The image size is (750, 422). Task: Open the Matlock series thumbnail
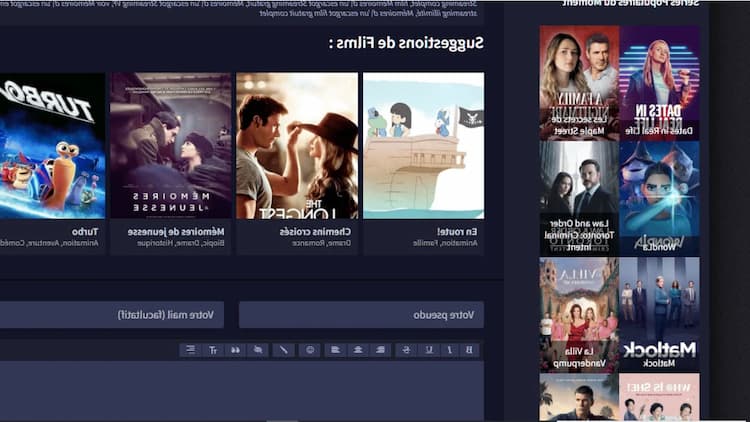click(x=660, y=315)
